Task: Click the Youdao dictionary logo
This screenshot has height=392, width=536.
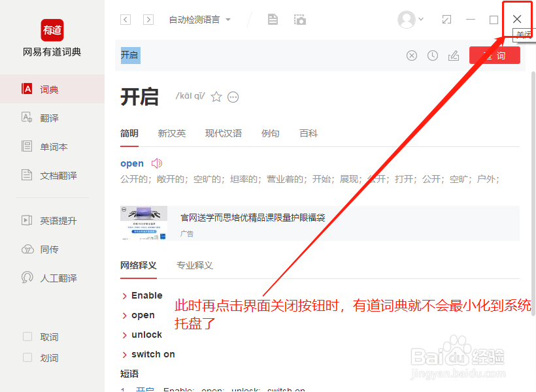Action: pyautogui.click(x=52, y=30)
